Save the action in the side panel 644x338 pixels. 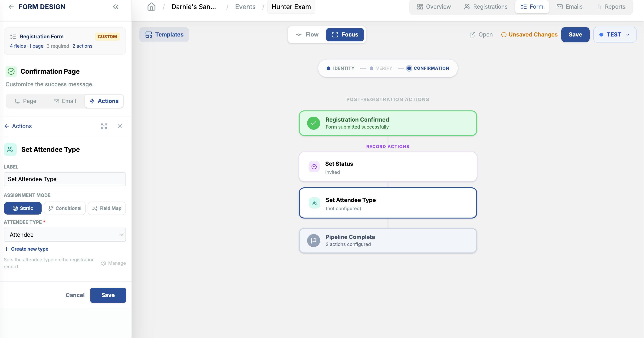[108, 295]
